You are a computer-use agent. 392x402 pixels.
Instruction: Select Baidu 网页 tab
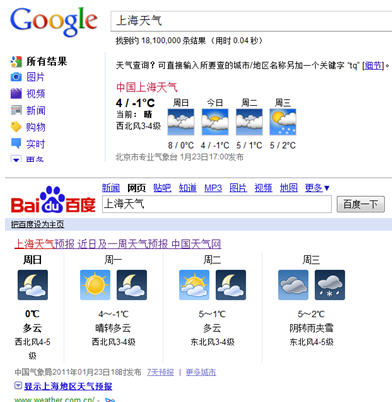pos(136,188)
